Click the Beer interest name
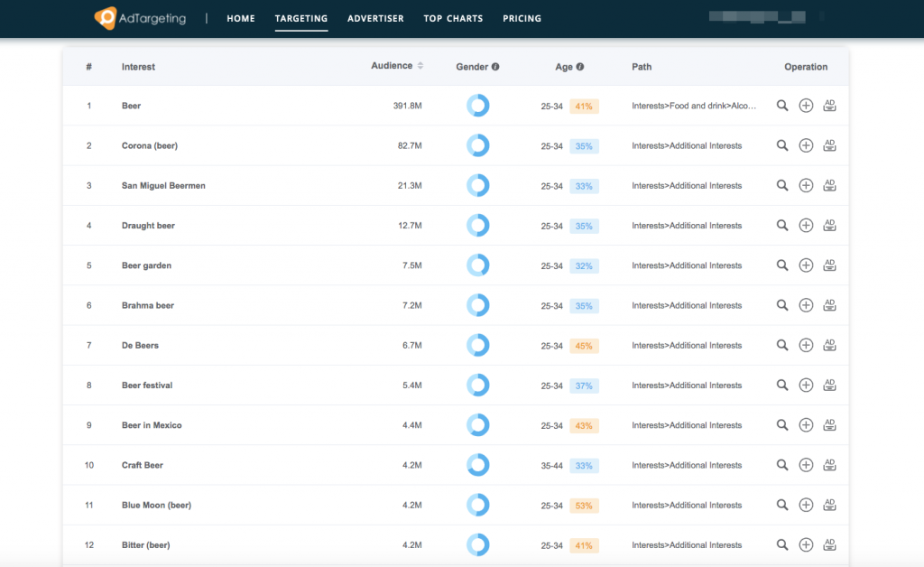 (132, 107)
